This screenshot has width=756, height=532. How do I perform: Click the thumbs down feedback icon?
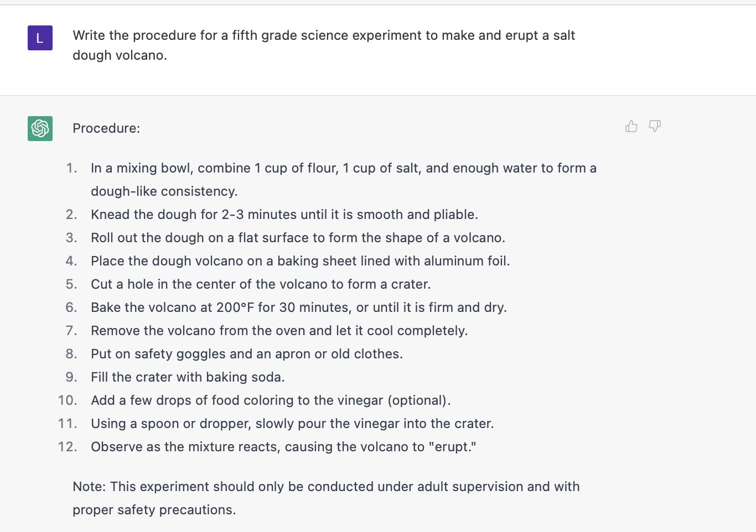click(655, 127)
